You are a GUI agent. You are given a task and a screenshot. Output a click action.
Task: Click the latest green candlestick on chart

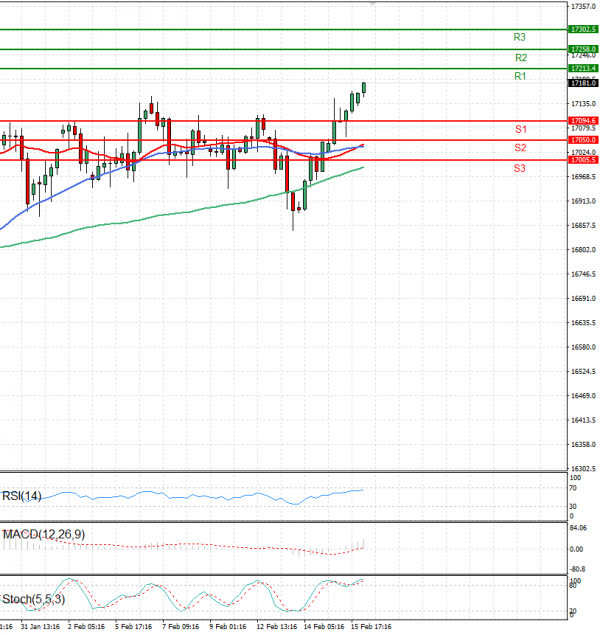tap(364, 89)
